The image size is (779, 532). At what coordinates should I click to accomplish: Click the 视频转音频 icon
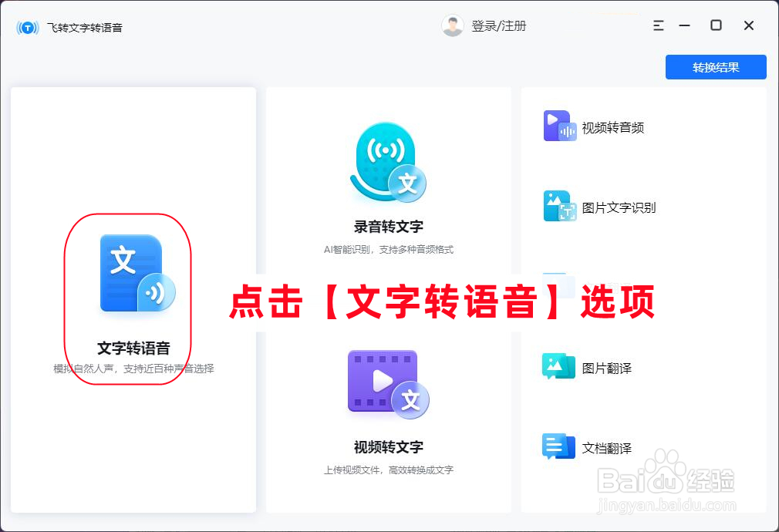(560, 126)
